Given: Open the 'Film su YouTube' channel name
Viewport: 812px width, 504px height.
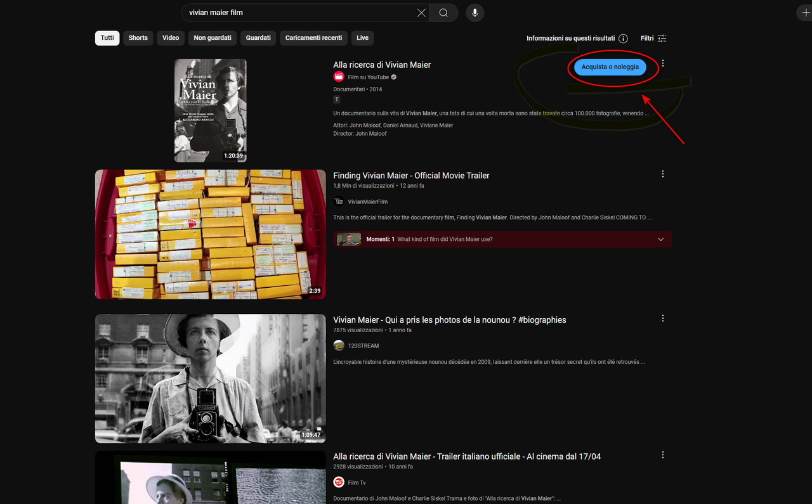Looking at the screenshot, I should coord(369,77).
